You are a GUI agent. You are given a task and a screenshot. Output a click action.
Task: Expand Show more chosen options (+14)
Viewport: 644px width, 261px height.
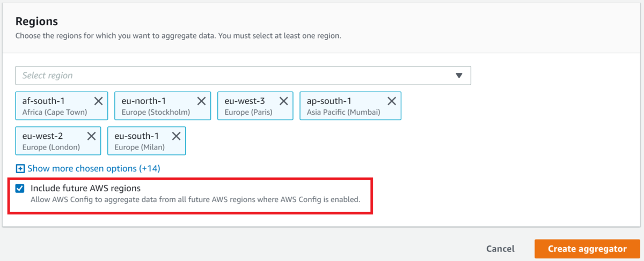(x=93, y=168)
